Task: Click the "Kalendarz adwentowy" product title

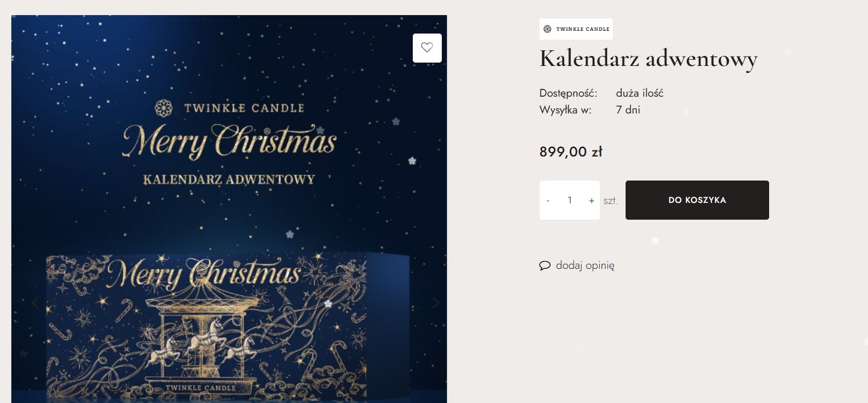Action: 648,58
